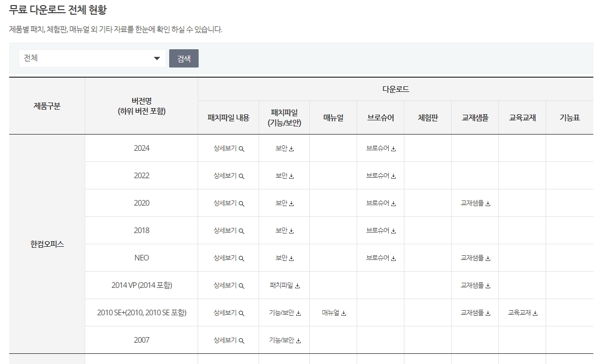Viewport: 602px width, 364px height.
Task: Click the 무료 다운로드 전체 현황 heading
Action: [x=57, y=10]
